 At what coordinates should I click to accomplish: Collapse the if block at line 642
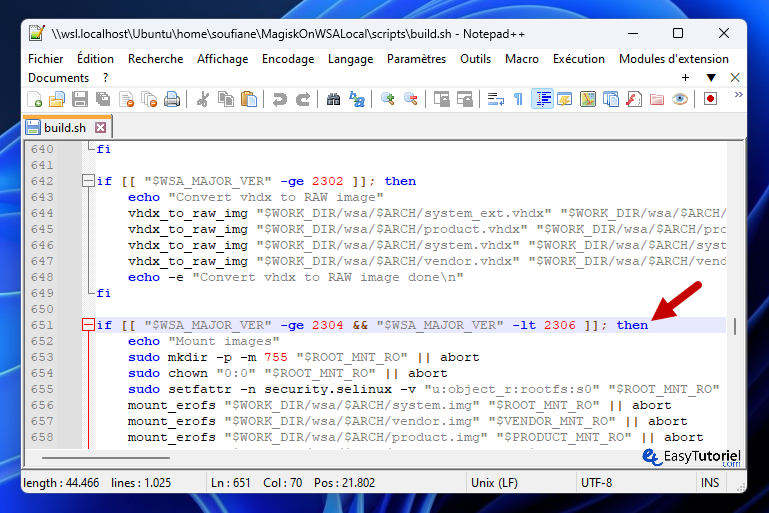click(88, 181)
